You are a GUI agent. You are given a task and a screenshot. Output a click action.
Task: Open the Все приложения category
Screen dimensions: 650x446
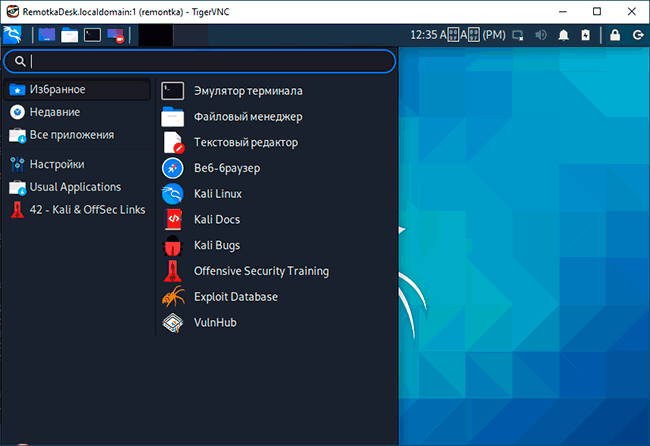click(x=77, y=135)
